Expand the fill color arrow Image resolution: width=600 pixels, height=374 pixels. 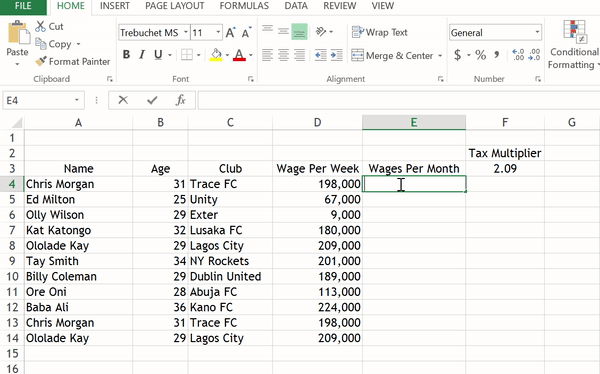(227, 56)
